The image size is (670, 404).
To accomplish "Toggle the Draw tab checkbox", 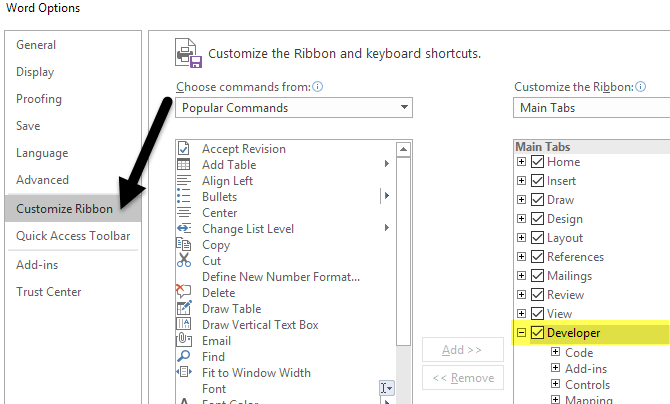I will pos(538,200).
